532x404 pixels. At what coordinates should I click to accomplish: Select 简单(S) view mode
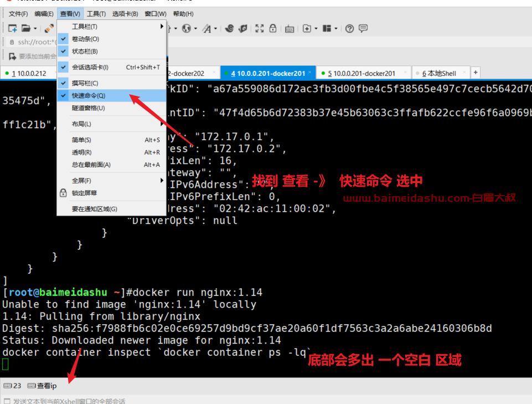[x=112, y=140]
